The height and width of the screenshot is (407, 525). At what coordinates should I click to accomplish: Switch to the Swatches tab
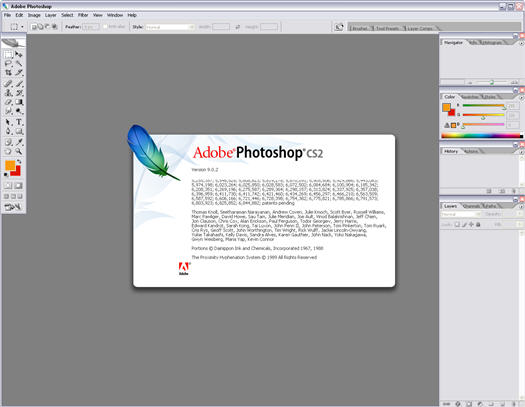(470, 97)
